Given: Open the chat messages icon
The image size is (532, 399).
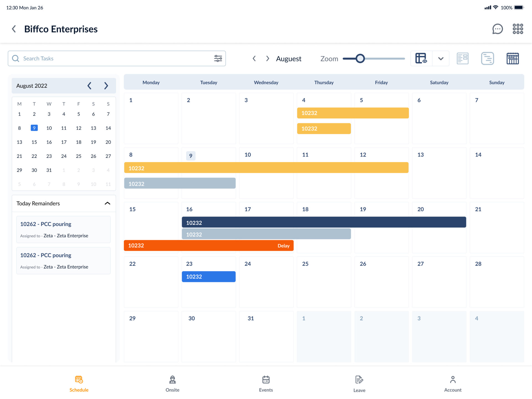Looking at the screenshot, I should pos(497,29).
